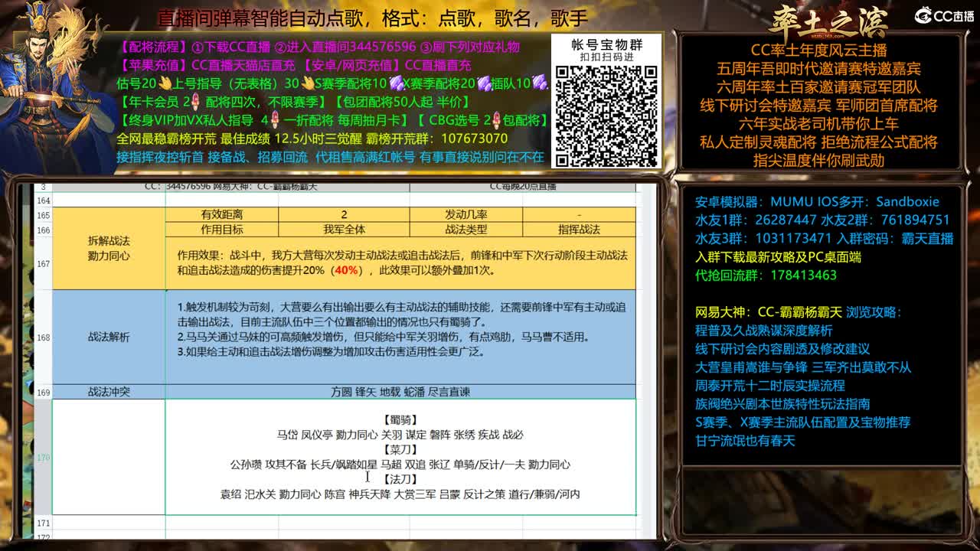Click the 公孙瓒 攻其不备 lineup line

point(400,465)
